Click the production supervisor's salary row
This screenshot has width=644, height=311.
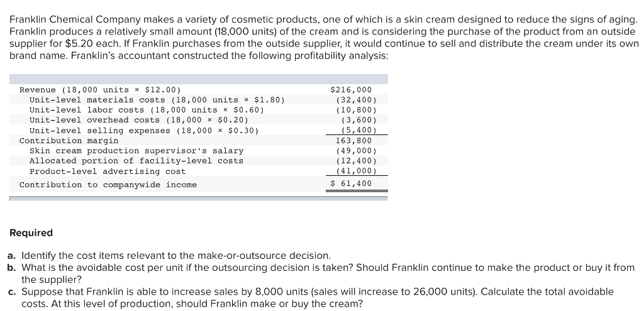pyautogui.click(x=198, y=151)
